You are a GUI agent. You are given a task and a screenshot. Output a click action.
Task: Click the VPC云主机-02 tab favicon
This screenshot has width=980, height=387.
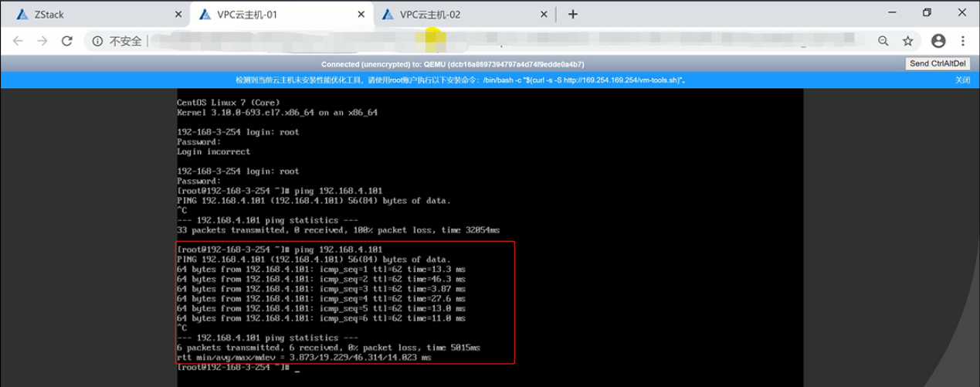pyautogui.click(x=388, y=14)
